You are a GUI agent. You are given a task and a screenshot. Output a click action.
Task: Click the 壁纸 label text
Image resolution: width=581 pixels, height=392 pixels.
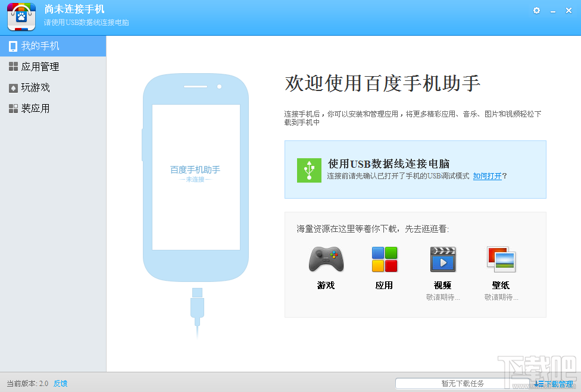(501, 286)
